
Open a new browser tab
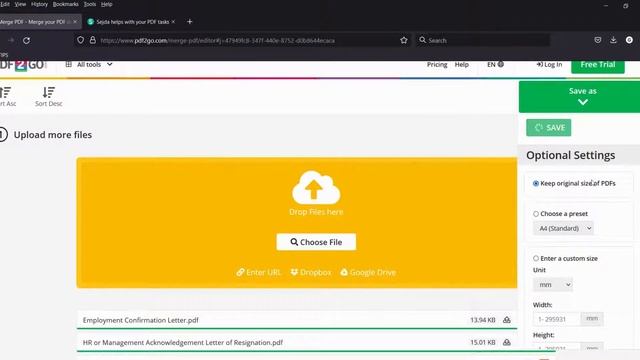click(x=189, y=22)
